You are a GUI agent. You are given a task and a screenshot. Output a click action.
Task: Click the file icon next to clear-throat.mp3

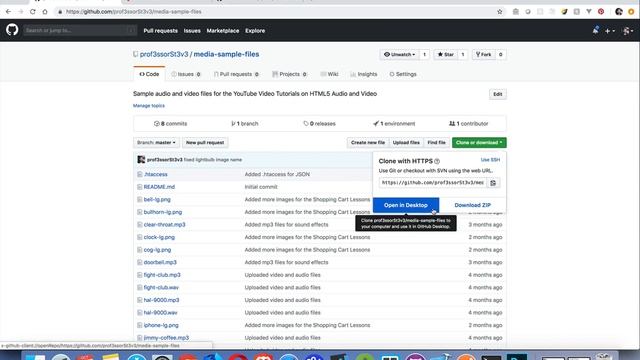(x=140, y=224)
